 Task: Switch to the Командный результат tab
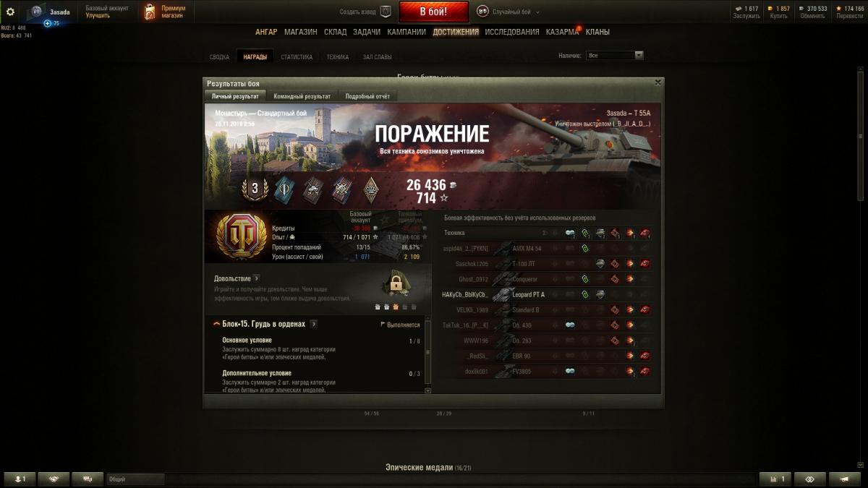[x=302, y=96]
